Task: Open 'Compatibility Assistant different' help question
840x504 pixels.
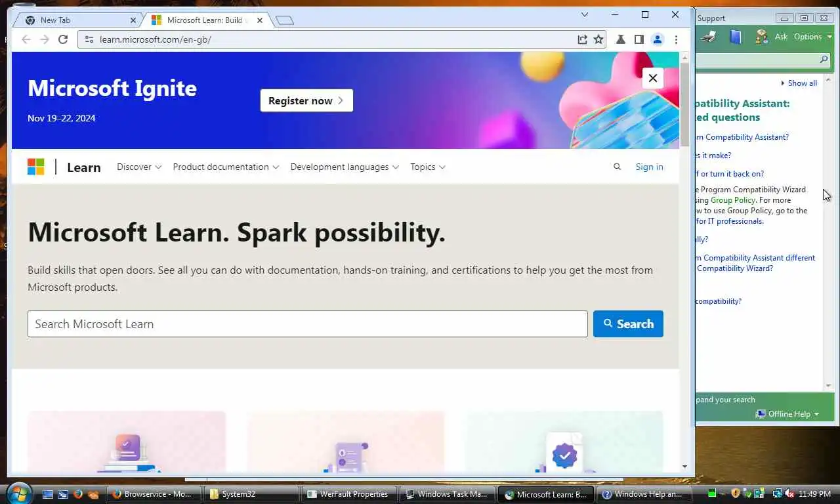Action: (755, 263)
